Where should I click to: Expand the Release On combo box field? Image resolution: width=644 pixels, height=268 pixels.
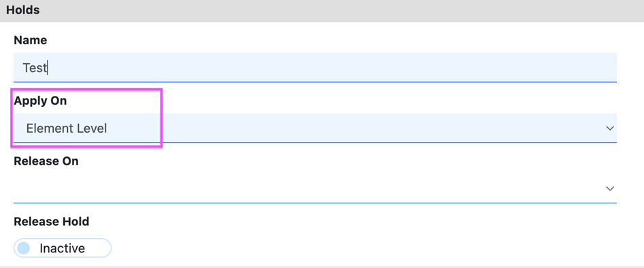[x=315, y=188]
